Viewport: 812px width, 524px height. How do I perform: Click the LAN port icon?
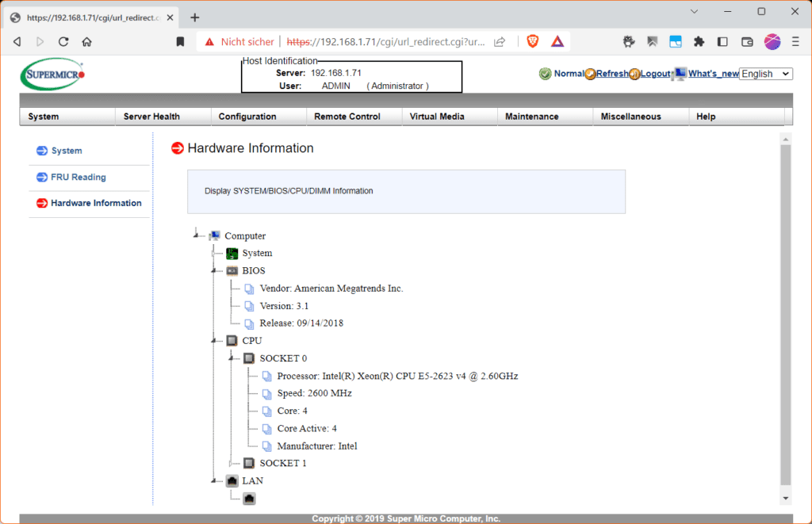[232, 481]
